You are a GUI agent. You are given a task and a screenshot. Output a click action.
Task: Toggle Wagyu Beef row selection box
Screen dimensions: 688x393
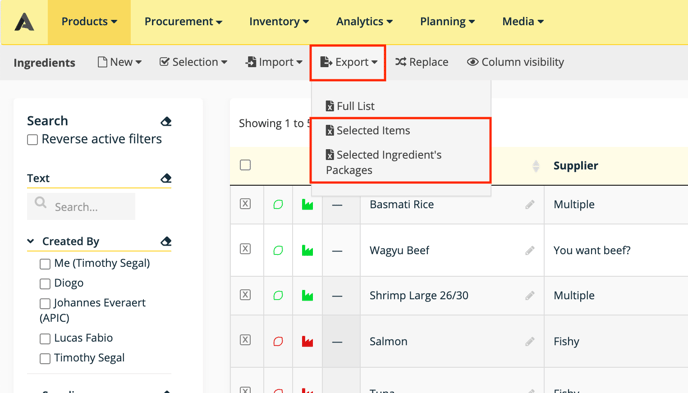[x=245, y=249]
